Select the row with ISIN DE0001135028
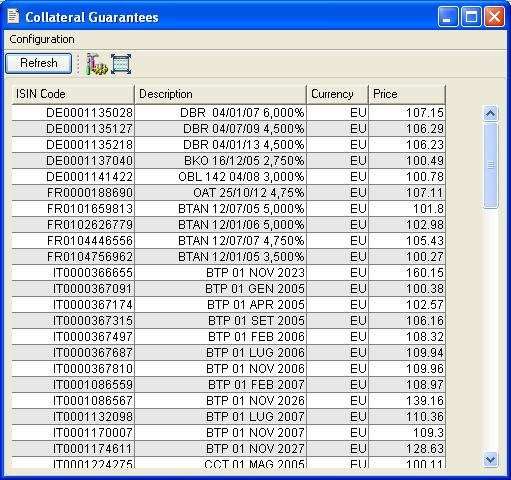Screen dimensions: 511x480 [229, 113]
